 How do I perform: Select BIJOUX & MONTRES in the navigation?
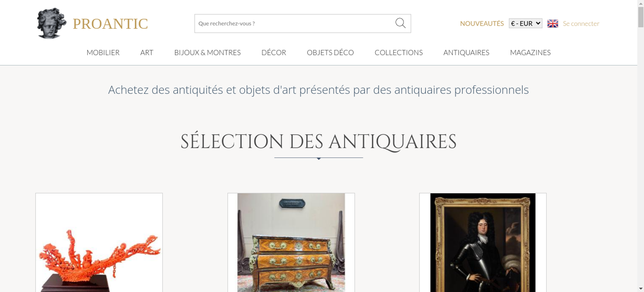tap(207, 52)
